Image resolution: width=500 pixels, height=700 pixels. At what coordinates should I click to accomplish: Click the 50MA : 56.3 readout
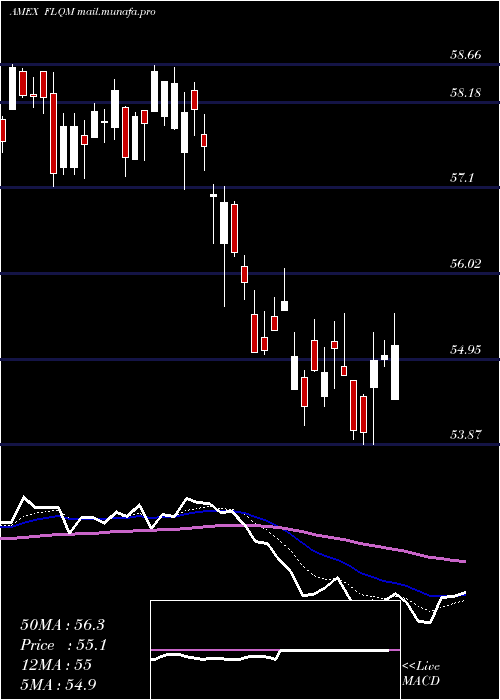(x=62, y=625)
